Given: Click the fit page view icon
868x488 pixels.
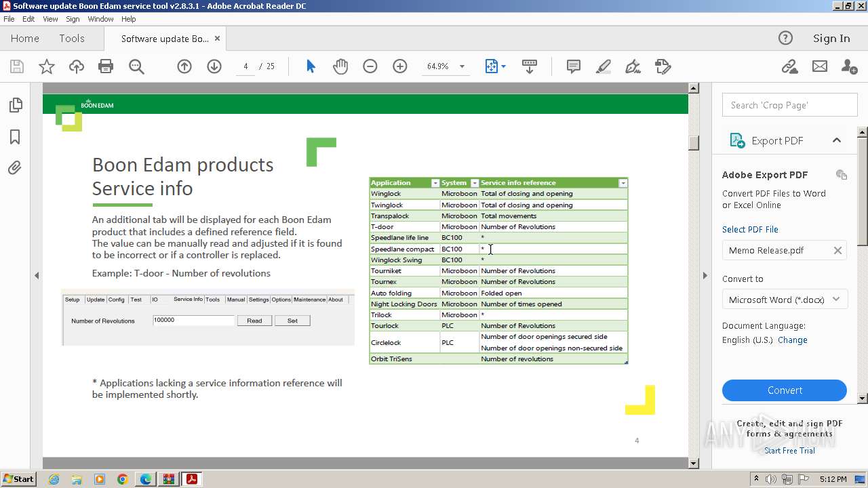Looking at the screenshot, I should [x=492, y=66].
